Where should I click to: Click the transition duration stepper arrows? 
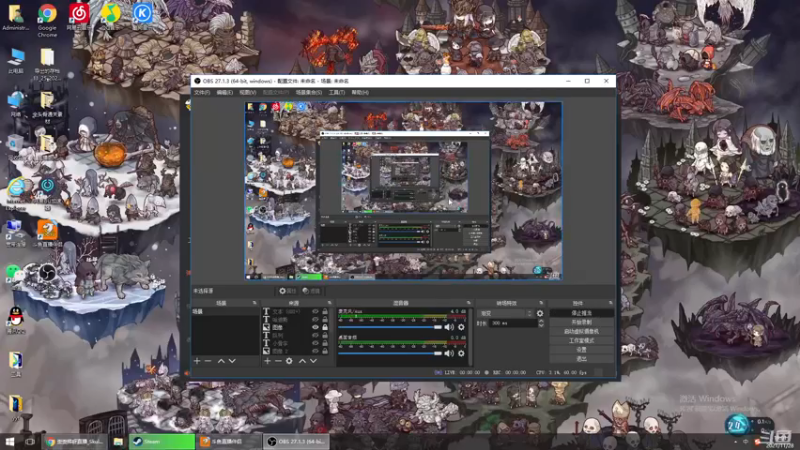click(x=541, y=323)
